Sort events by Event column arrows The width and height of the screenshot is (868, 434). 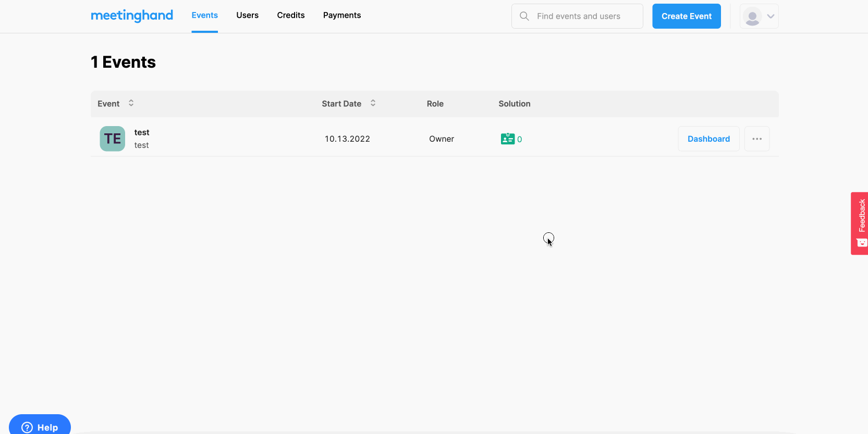(131, 103)
